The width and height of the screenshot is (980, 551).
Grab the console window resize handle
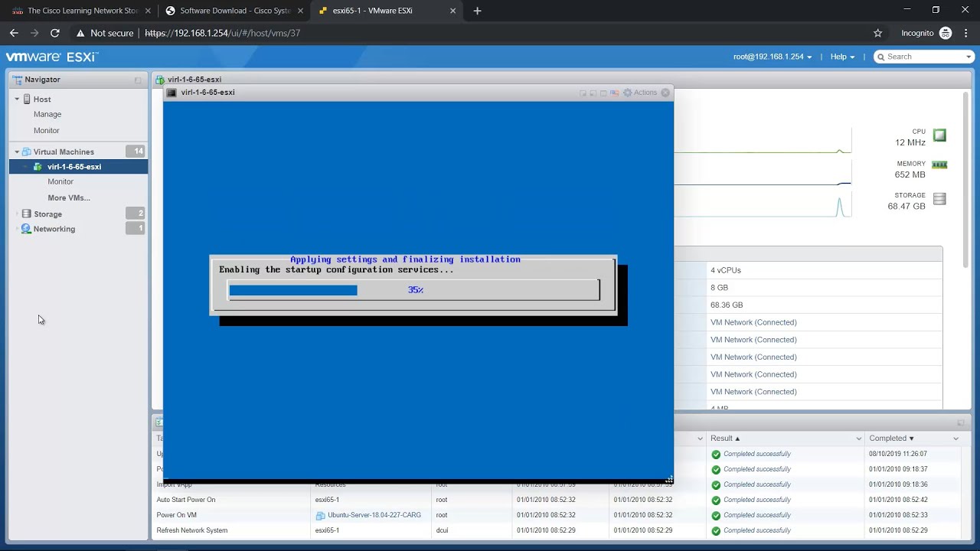coord(669,480)
